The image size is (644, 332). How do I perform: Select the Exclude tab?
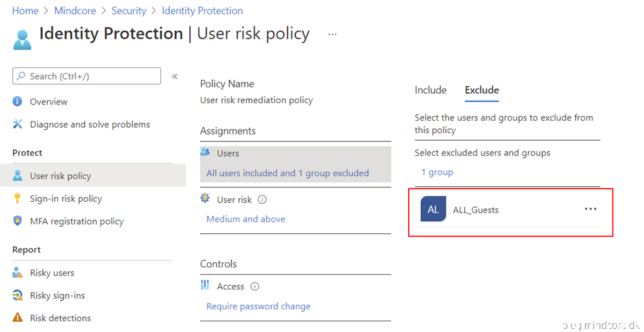click(482, 90)
